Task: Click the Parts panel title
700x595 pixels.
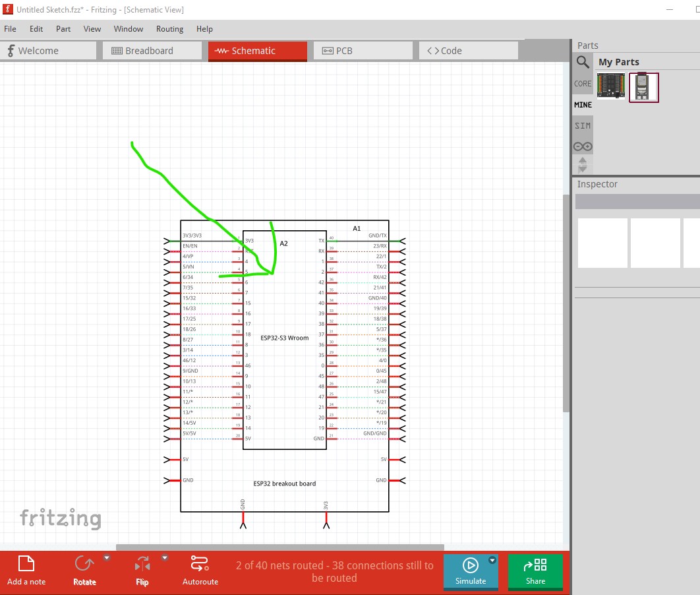Action: pyautogui.click(x=587, y=46)
